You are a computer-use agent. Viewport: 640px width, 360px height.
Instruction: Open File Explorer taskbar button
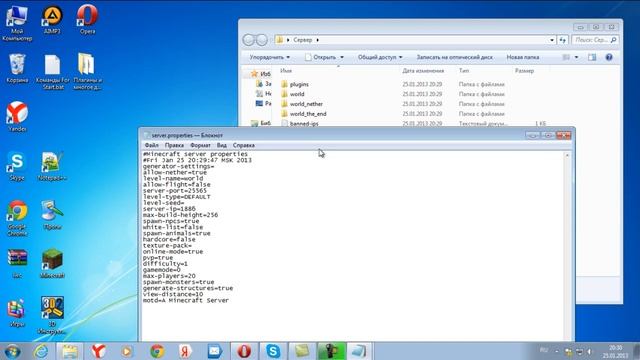(70, 351)
